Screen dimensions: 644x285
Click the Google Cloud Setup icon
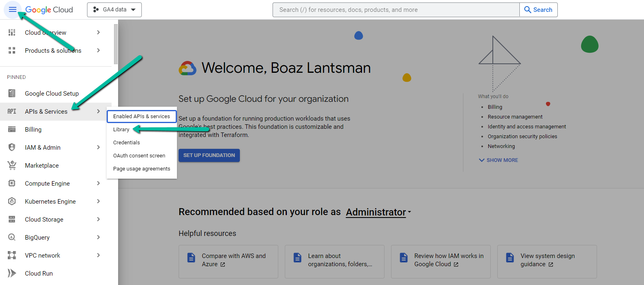tap(12, 93)
